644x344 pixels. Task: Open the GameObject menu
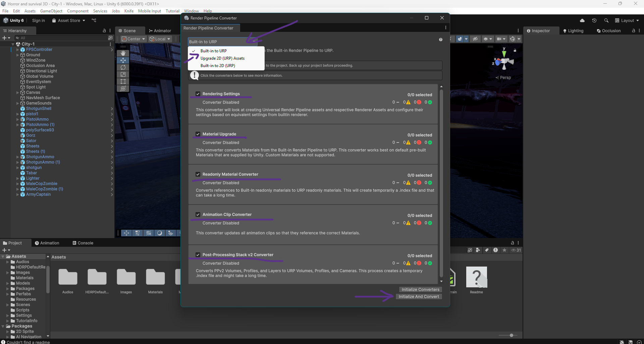pos(51,11)
